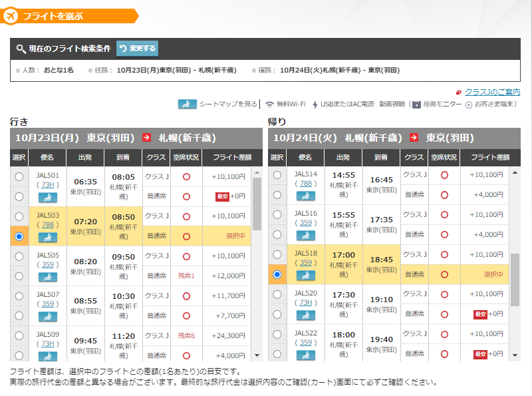Open seat map icon for JAL522
The width and height of the screenshot is (532, 396).
[306, 355]
